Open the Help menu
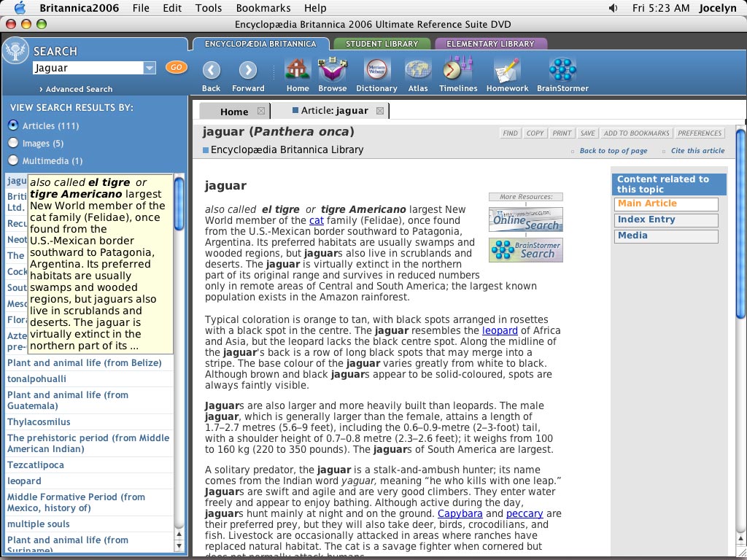 point(315,8)
